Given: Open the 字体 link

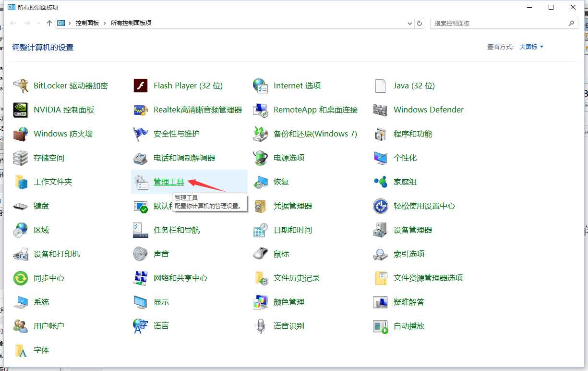Looking at the screenshot, I should point(41,350).
